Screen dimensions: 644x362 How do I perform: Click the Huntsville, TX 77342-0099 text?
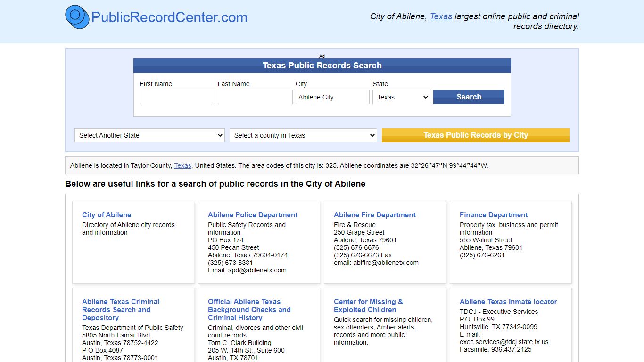[498, 327]
